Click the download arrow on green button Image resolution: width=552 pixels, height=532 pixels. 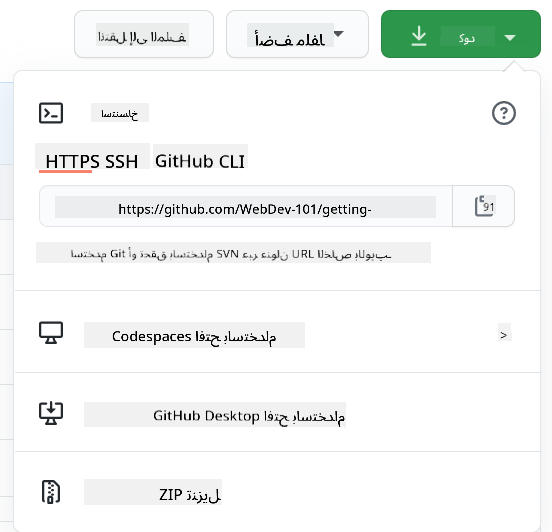point(419,36)
